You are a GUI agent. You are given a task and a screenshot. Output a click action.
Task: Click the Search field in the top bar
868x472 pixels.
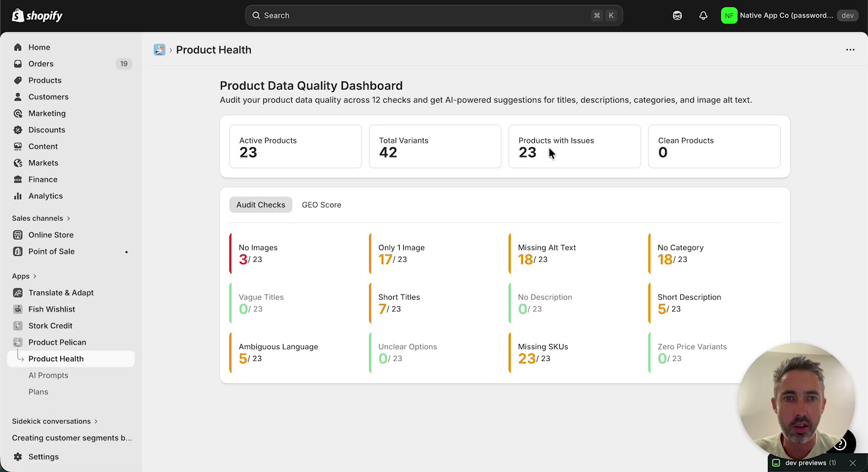pyautogui.click(x=433, y=15)
